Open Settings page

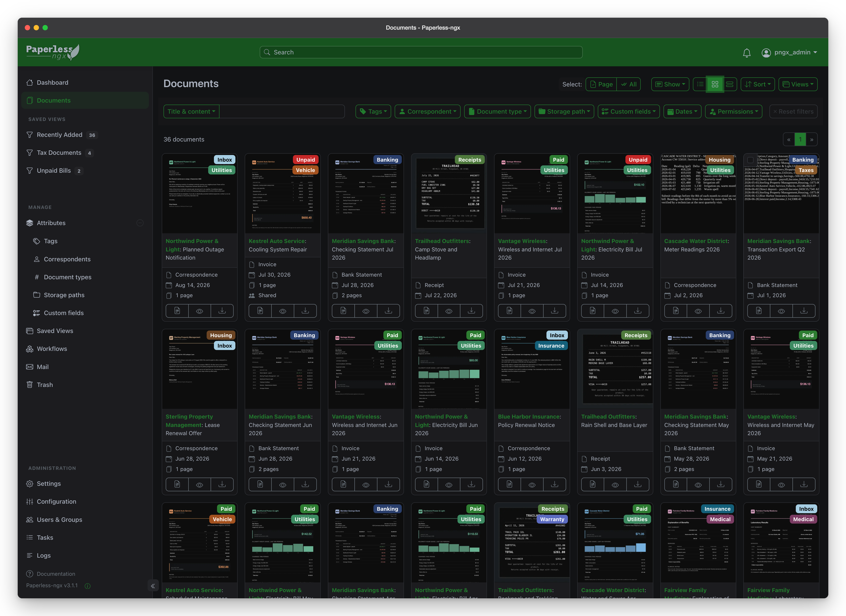coord(48,484)
